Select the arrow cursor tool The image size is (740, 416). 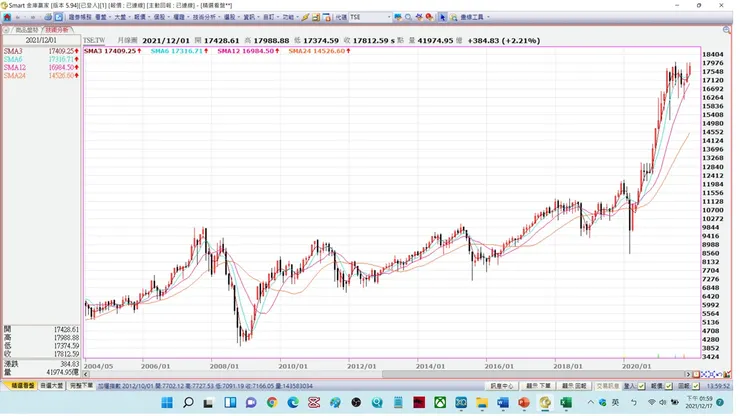pos(443,17)
